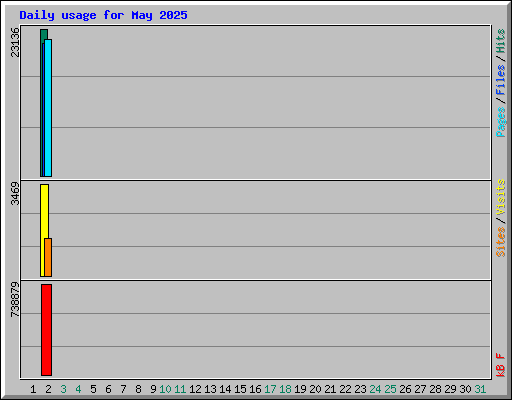Click day 23 on the x-axis
Screen dimensions: 512x400
coord(360,389)
